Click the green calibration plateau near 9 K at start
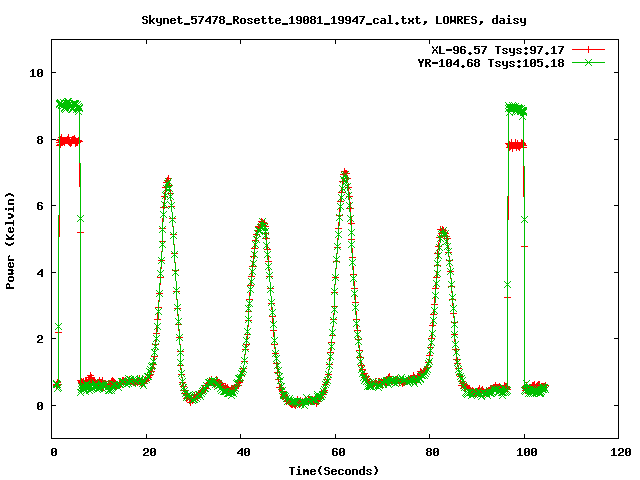The height and width of the screenshot is (480, 640). click(69, 106)
